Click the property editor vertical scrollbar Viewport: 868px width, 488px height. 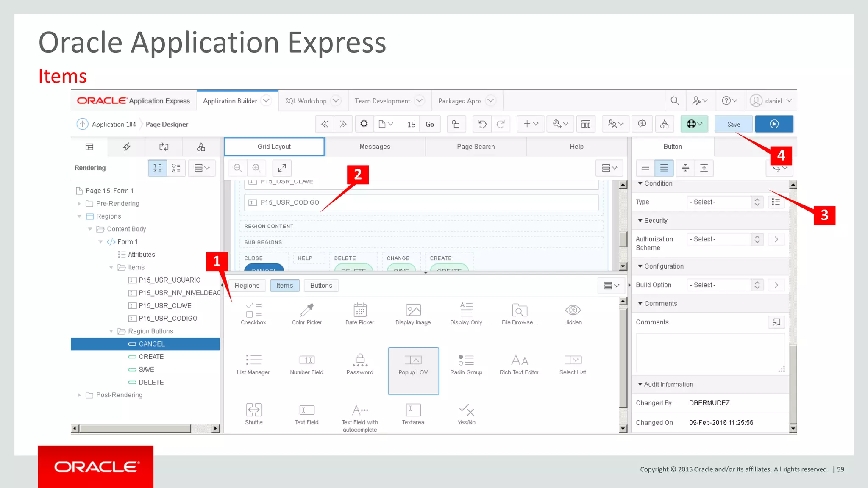pos(793,383)
